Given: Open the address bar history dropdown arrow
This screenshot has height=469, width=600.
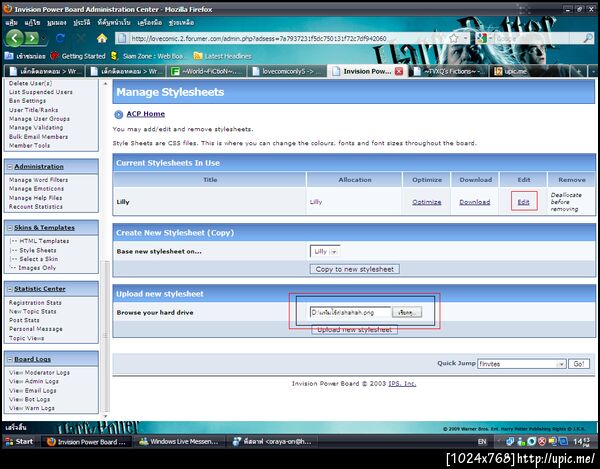Looking at the screenshot, I should click(466, 38).
